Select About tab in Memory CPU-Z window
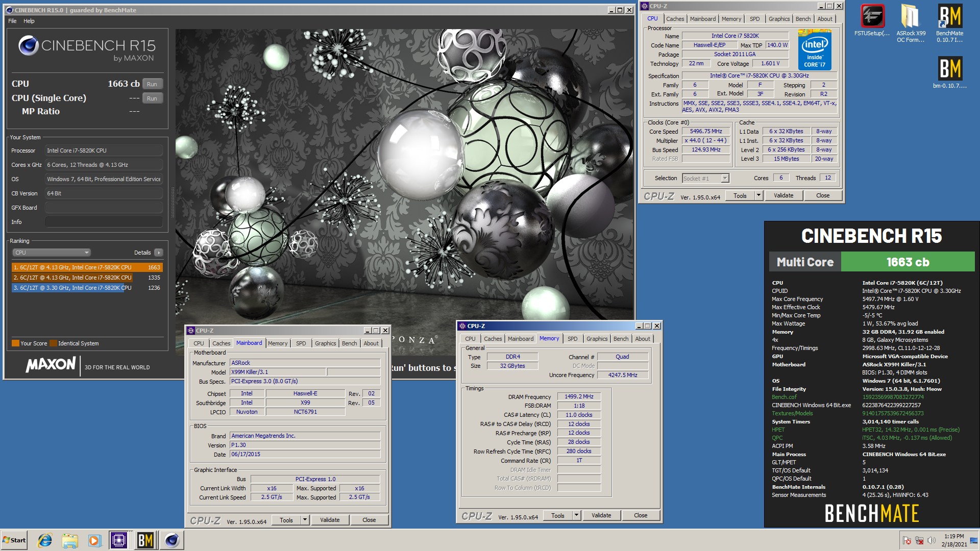Viewport: 980px width, 551px height. click(x=643, y=339)
